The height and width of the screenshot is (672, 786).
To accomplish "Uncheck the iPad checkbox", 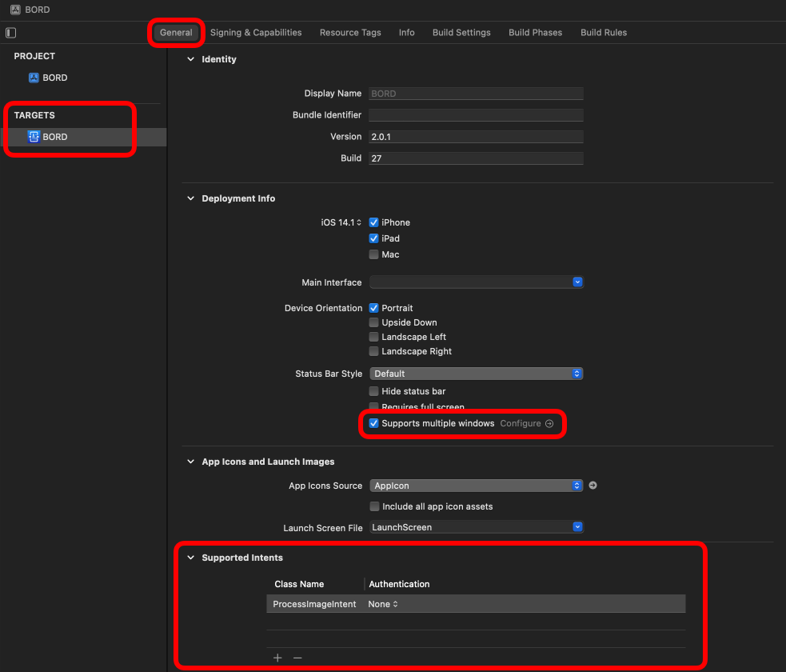I will pyautogui.click(x=373, y=238).
